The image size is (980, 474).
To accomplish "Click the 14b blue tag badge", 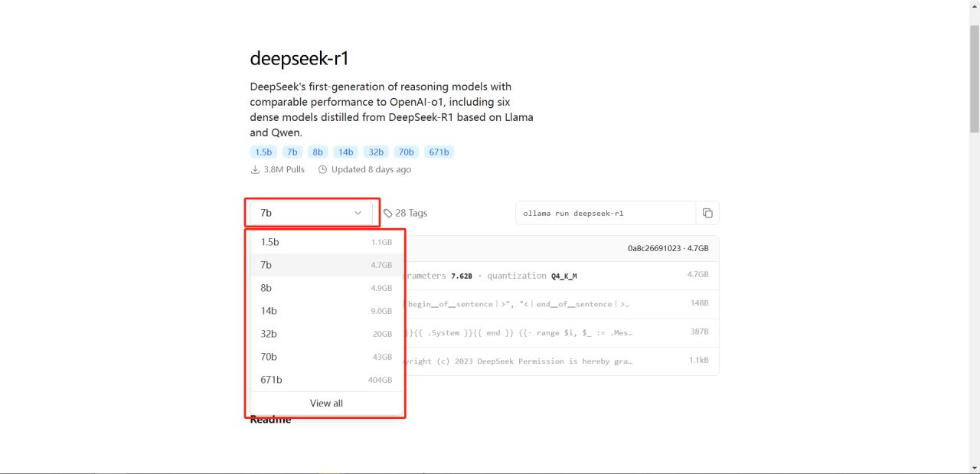I will [346, 152].
